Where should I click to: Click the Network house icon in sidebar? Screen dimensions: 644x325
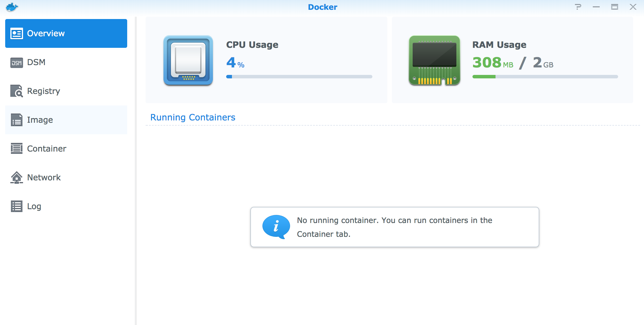pyautogui.click(x=17, y=177)
